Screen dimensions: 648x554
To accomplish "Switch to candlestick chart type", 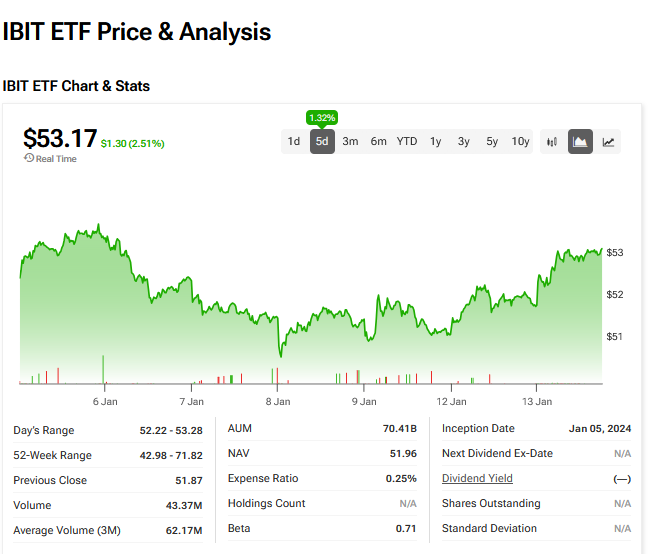I will (x=552, y=142).
